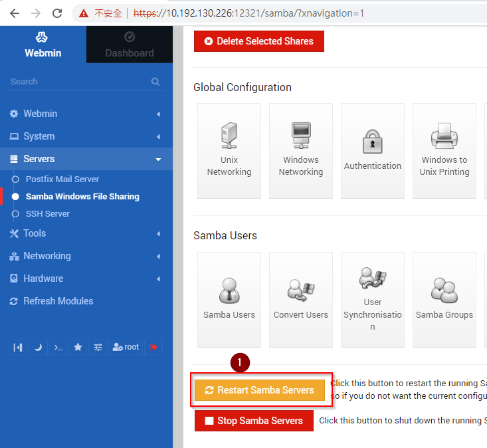Click browser back arrow
Viewport: 487px width, 448px height.
click(15, 13)
